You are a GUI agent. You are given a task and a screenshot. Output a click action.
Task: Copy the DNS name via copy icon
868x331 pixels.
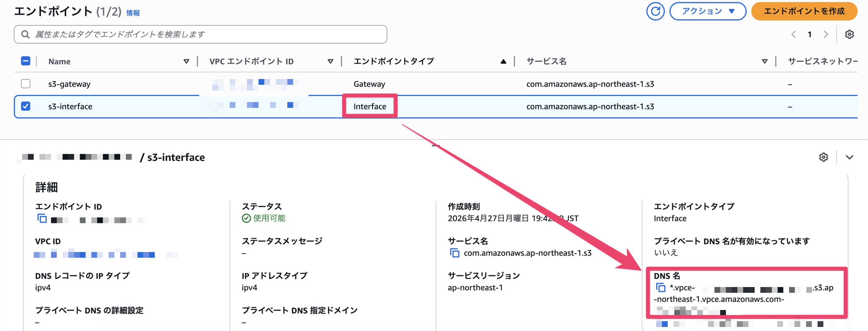660,288
